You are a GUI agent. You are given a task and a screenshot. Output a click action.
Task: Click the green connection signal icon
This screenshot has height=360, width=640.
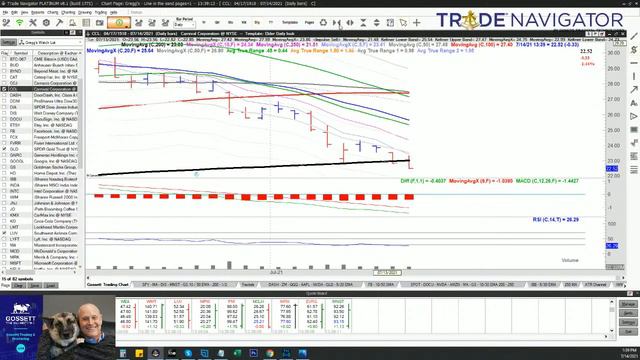coord(19,23)
